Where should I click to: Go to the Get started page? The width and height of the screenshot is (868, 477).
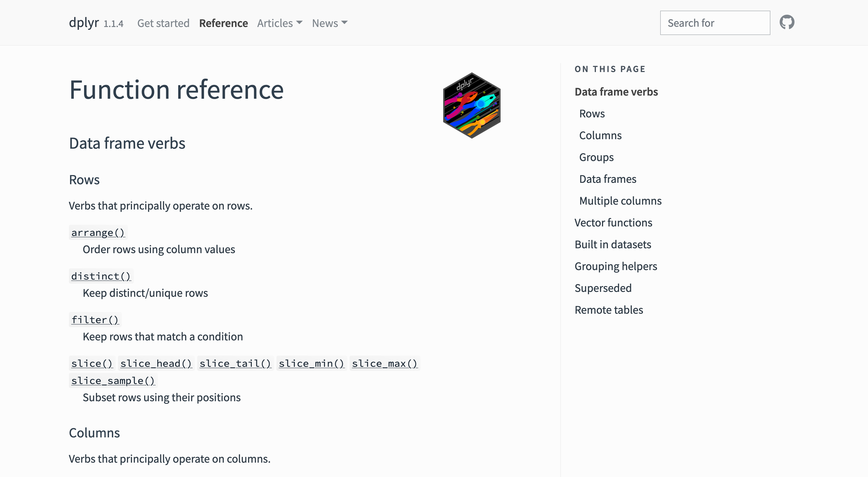pyautogui.click(x=163, y=23)
